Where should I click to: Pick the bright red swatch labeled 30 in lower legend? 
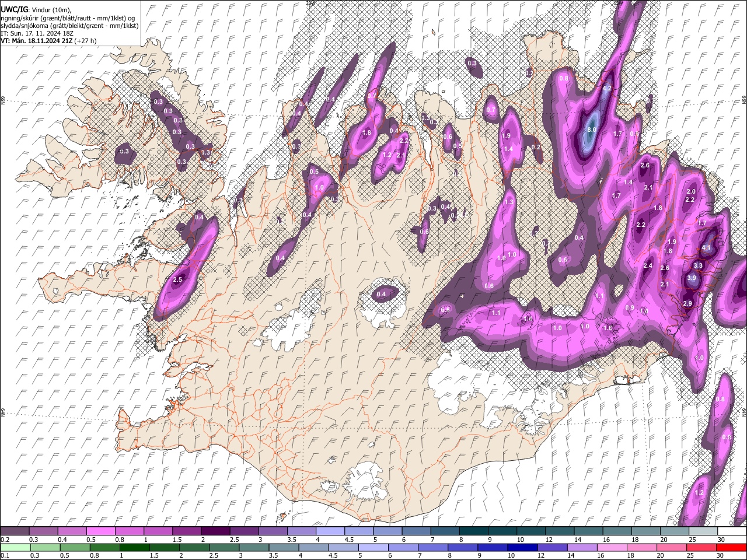[732, 547]
